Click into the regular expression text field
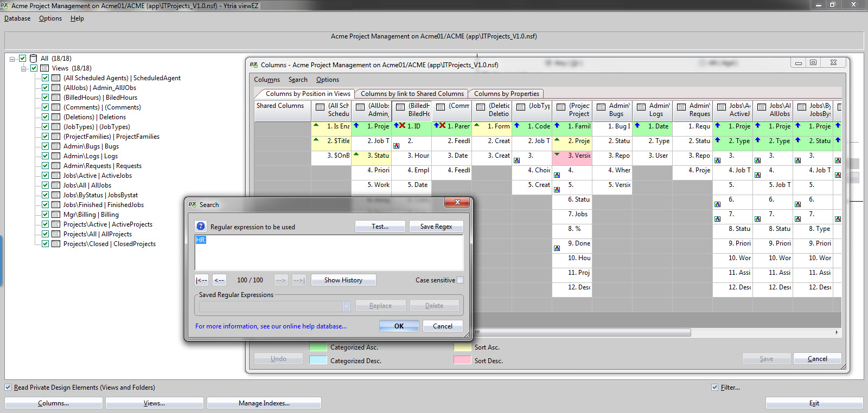Viewport: 868px width, 413px height. tap(329, 253)
